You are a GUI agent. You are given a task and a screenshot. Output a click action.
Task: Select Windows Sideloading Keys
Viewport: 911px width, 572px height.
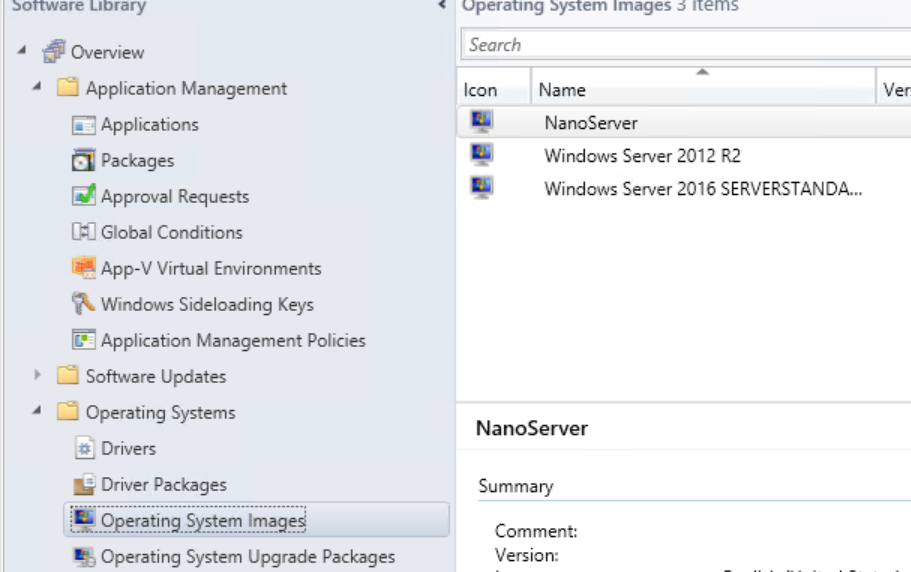[207, 304]
